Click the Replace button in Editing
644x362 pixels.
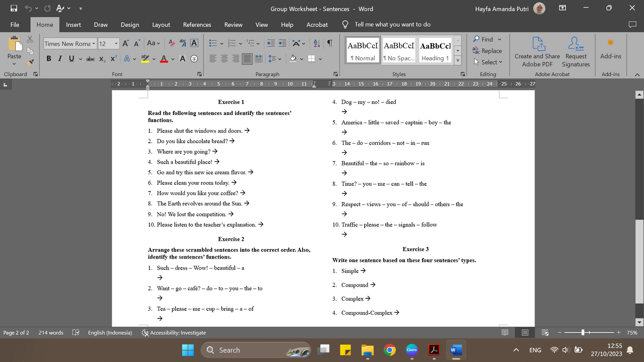pyautogui.click(x=487, y=51)
